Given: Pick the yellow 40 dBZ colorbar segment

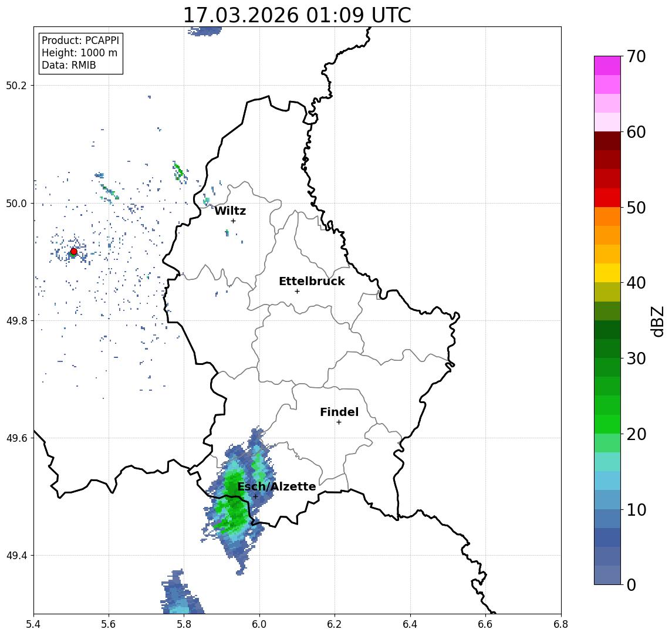Looking at the screenshot, I should tap(607, 273).
